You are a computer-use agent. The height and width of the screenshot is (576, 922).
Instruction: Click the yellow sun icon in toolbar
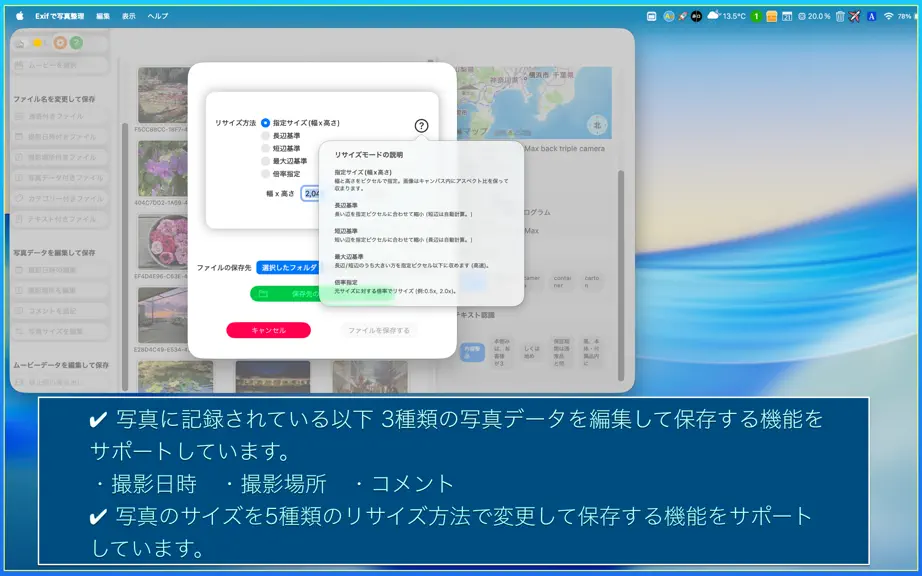38,43
